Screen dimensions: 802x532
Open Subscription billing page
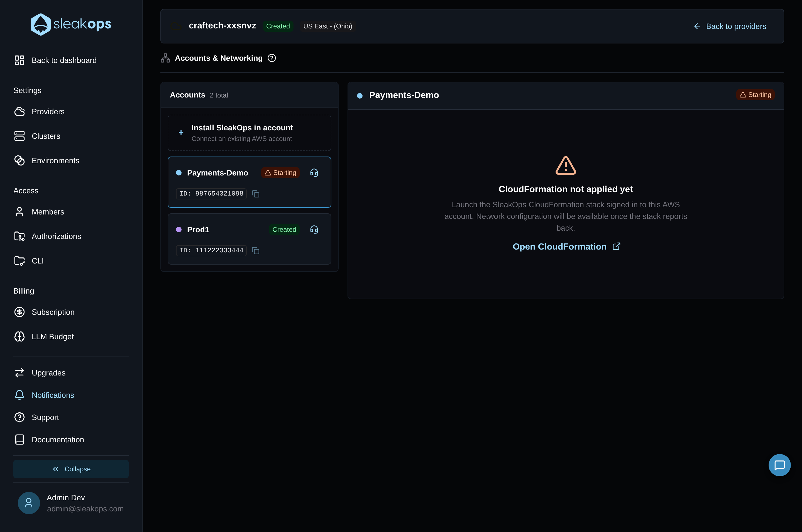pyautogui.click(x=44, y=312)
